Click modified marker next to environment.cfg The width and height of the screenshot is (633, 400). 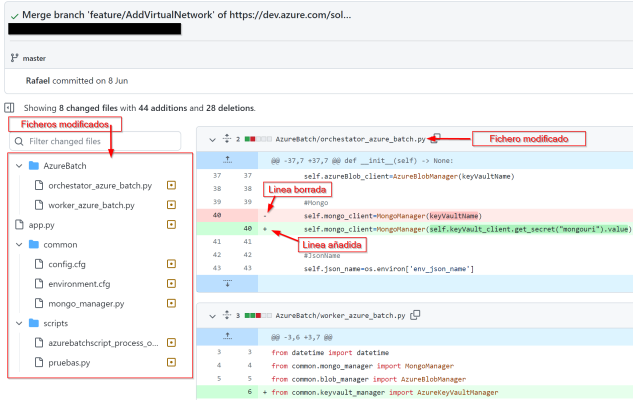click(x=172, y=284)
